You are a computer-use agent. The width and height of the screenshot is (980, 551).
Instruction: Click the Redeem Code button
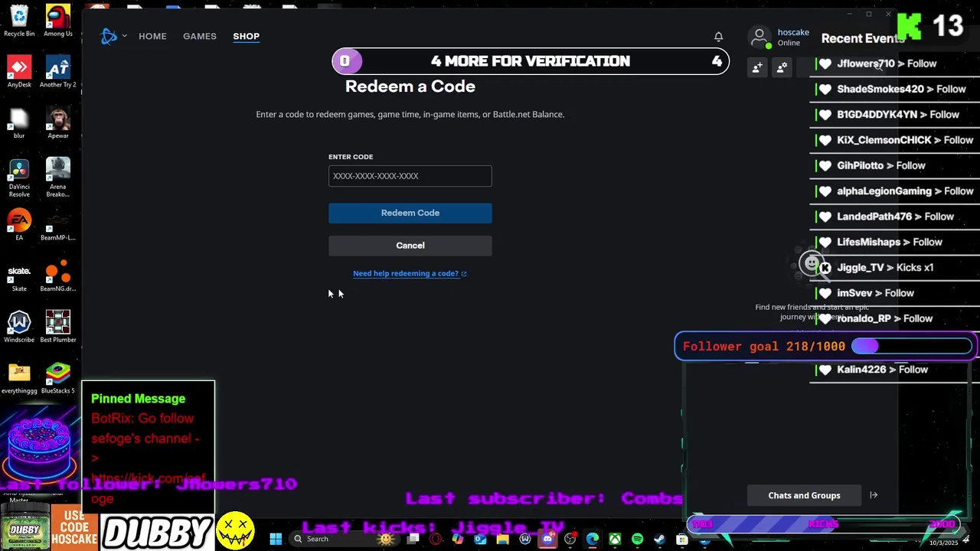pos(410,213)
